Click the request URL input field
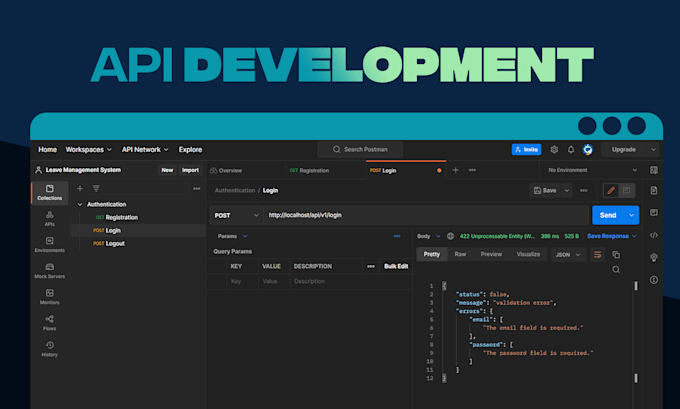 click(426, 216)
